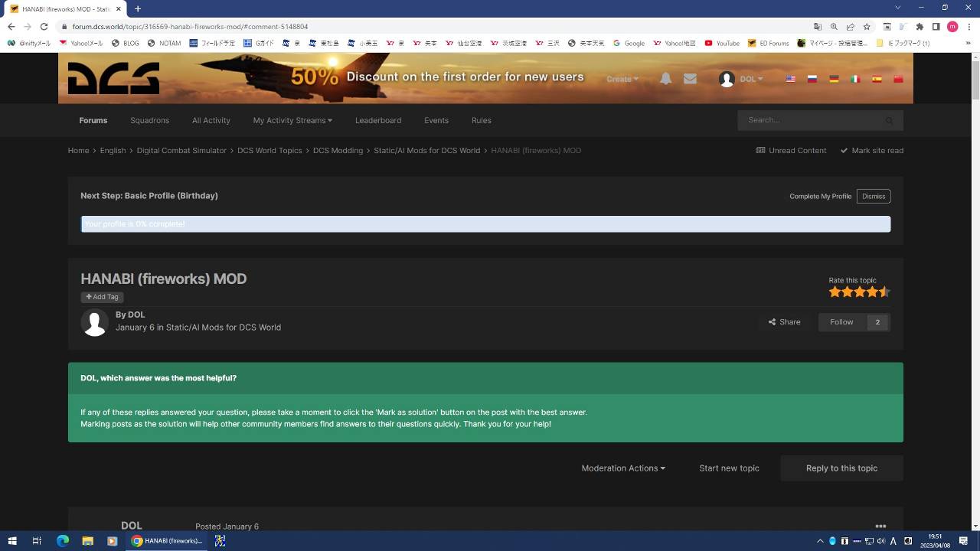Go to the Events page

pos(436,120)
